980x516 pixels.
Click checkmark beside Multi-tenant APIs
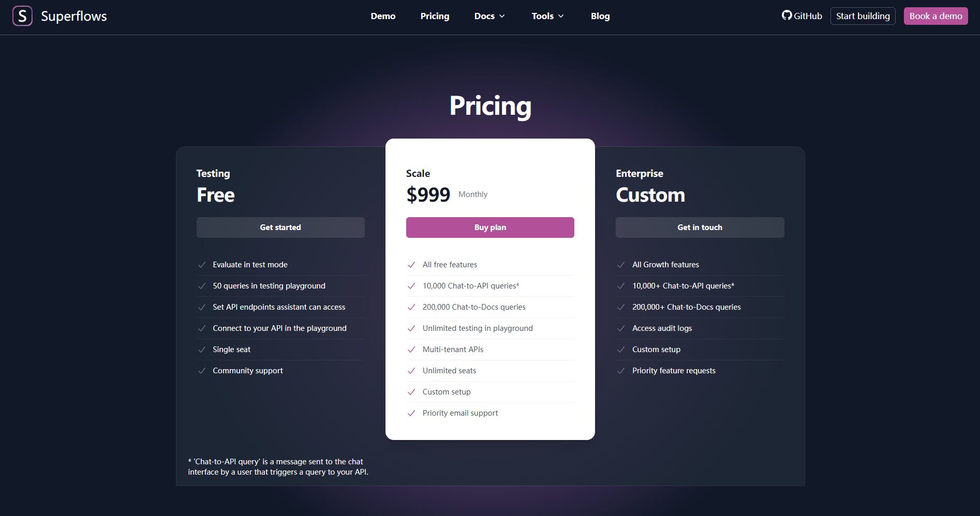411,350
